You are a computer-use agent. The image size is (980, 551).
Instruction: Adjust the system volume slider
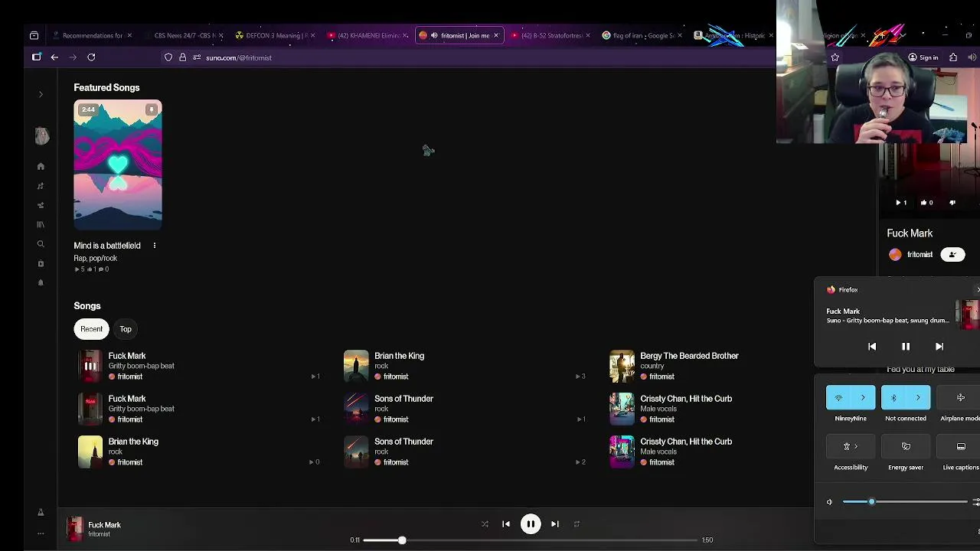[905, 502]
